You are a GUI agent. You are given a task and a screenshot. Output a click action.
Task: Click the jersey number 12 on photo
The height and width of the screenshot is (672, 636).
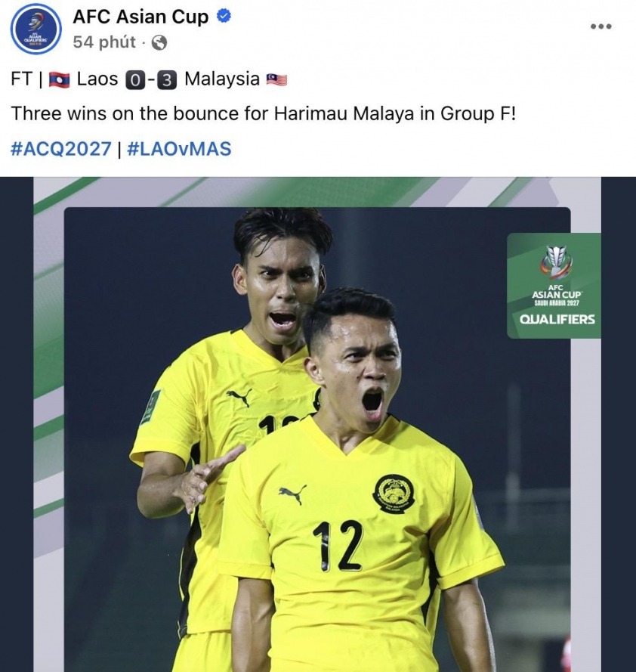[338, 546]
